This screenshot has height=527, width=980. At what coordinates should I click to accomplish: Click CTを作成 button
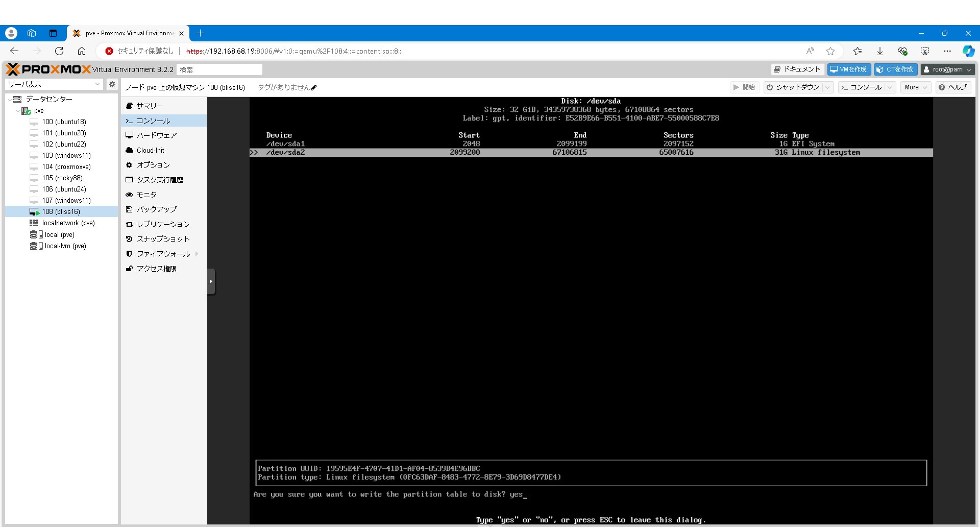point(895,69)
